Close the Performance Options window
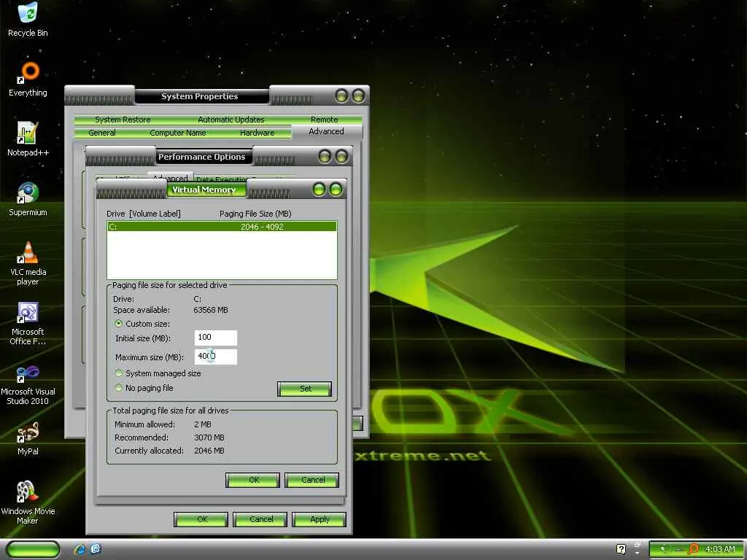This screenshot has width=747, height=560. tap(341, 156)
